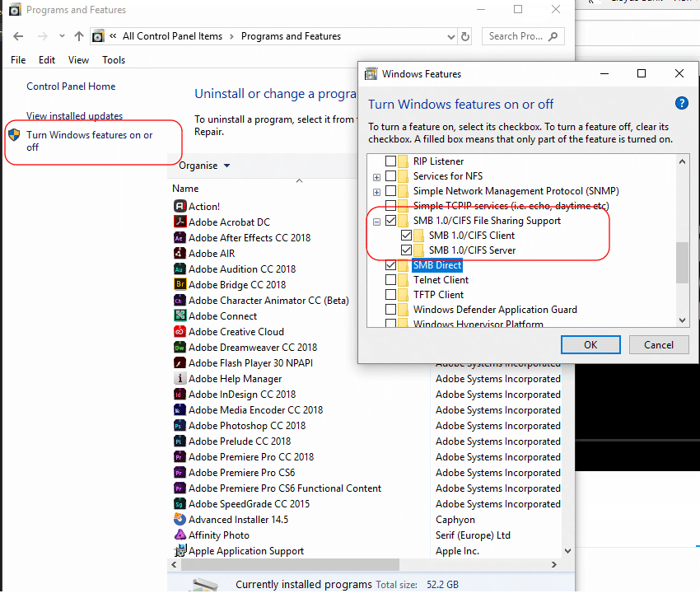
Task: Click the Advanced Installer 14.5 icon
Action: 180,519
